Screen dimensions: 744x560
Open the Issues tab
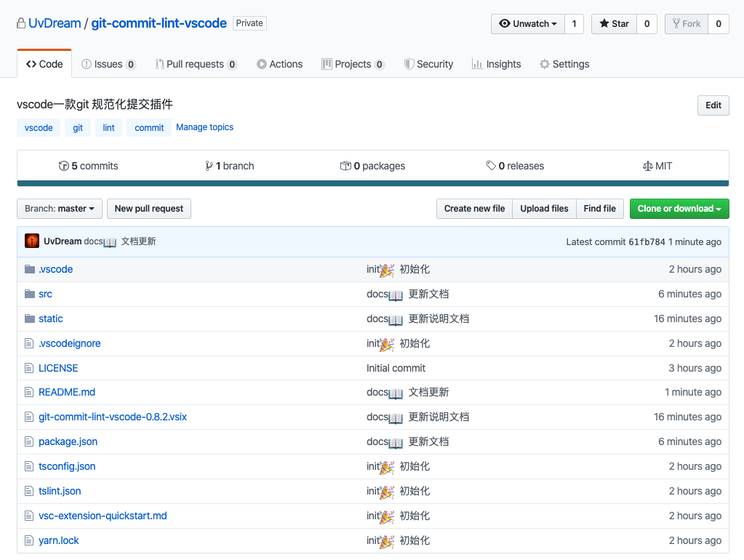[108, 64]
